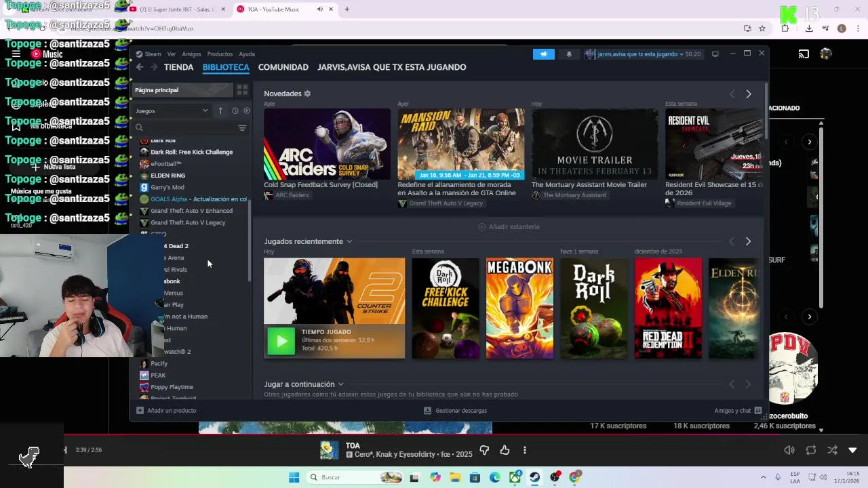
Task: Expand the Juegos category dropdown
Action: (x=172, y=110)
